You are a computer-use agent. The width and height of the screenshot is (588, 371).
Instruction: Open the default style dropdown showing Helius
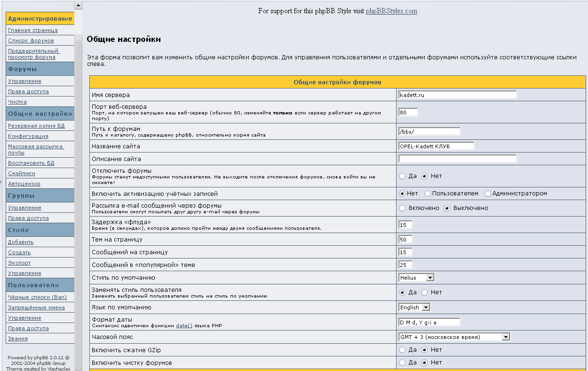[416, 278]
